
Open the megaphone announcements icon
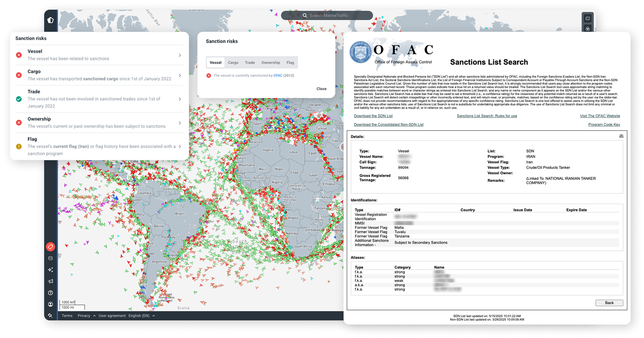[x=50, y=281]
